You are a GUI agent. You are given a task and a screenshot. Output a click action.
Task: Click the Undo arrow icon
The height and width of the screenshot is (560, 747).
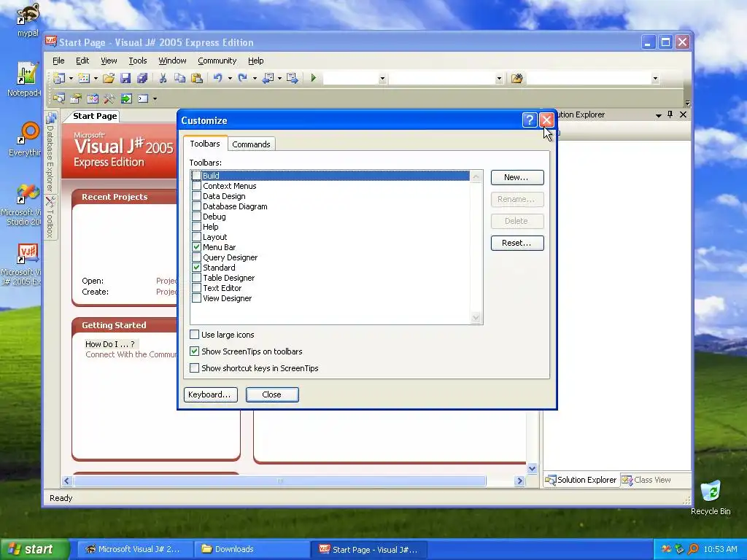click(x=217, y=78)
